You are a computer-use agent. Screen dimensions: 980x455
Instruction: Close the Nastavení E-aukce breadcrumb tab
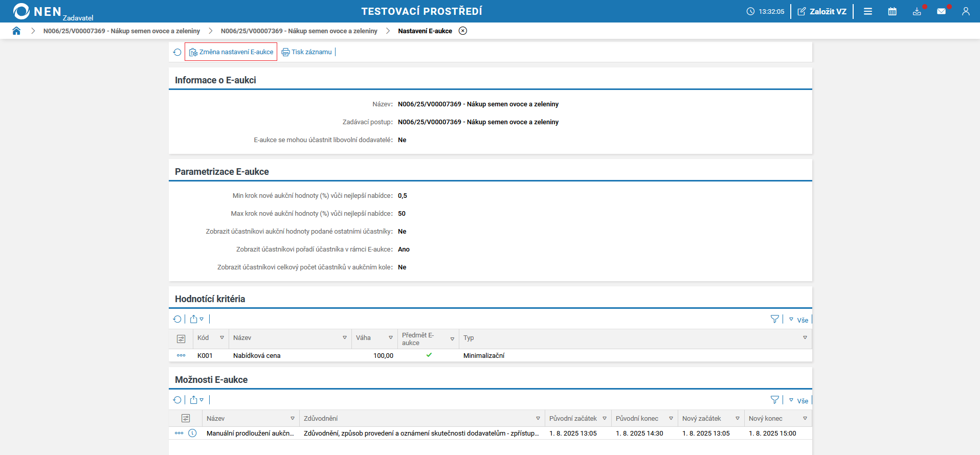pyautogui.click(x=462, y=31)
